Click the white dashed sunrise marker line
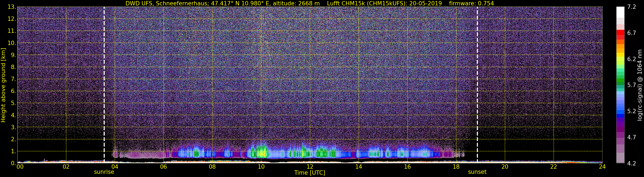644x177 pixels. 104,85
